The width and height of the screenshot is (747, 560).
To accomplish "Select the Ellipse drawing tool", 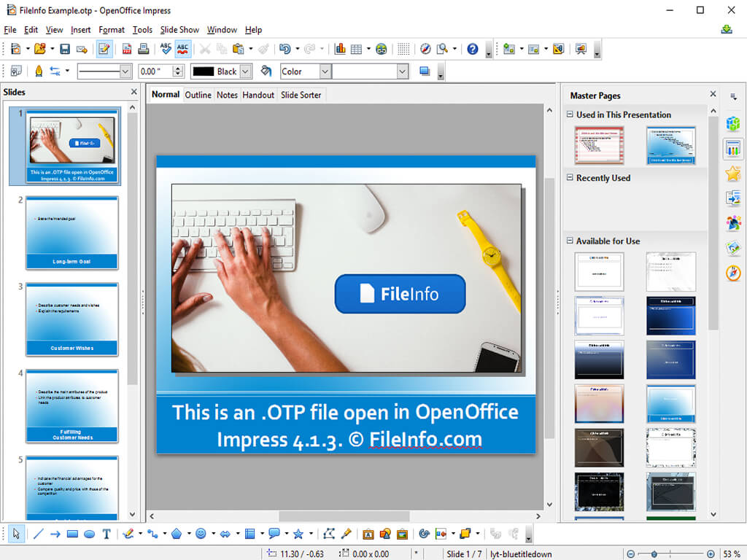I will point(89,534).
